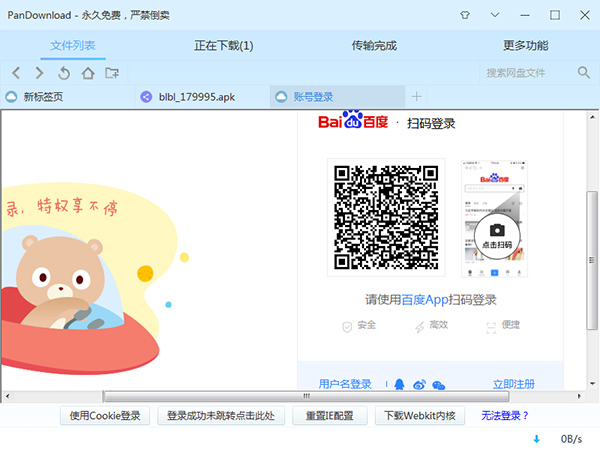Click the vertical scrollbar up arrow
This screenshot has height=450, width=600.
coord(592,117)
